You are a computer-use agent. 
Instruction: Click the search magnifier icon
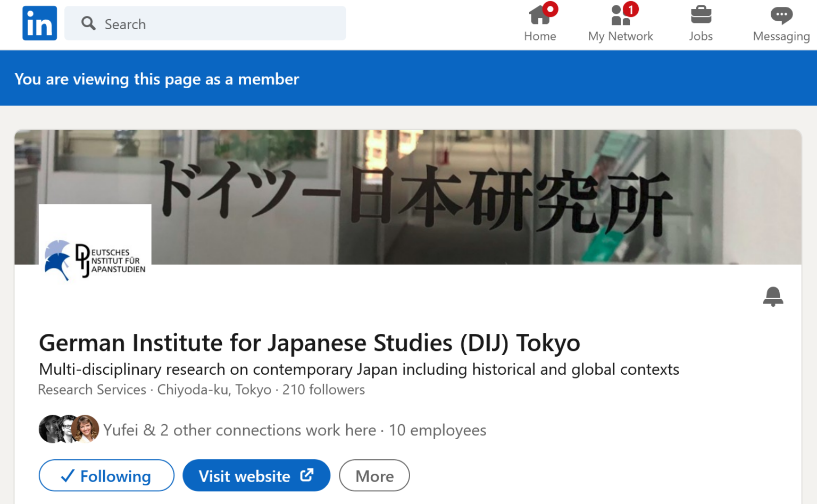pyautogui.click(x=88, y=23)
